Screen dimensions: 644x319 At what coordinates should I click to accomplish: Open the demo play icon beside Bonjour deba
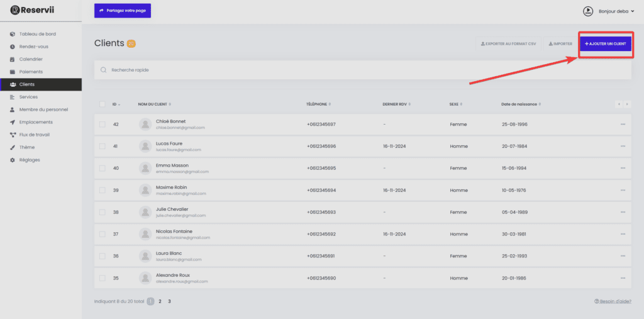click(588, 11)
